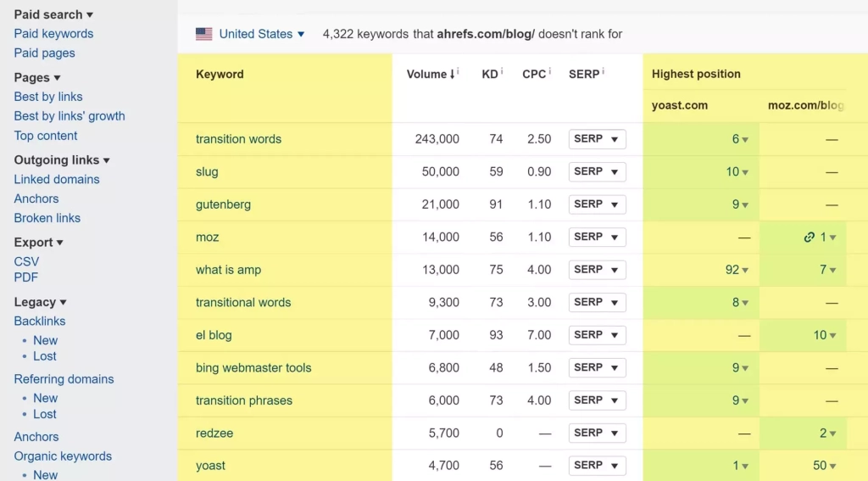The image size is (868, 481).
Task: Open moz.com/blog position 50 for yoast
Action: pyautogui.click(x=825, y=466)
